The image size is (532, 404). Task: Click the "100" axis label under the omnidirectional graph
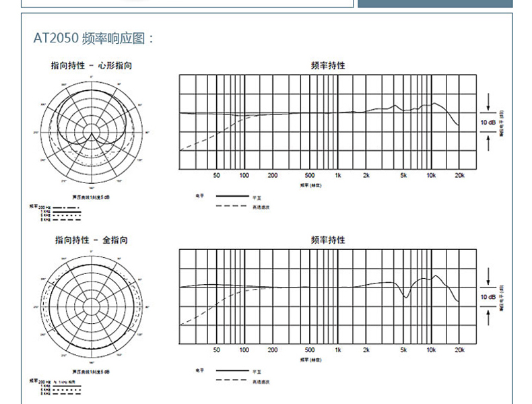coord(244,349)
